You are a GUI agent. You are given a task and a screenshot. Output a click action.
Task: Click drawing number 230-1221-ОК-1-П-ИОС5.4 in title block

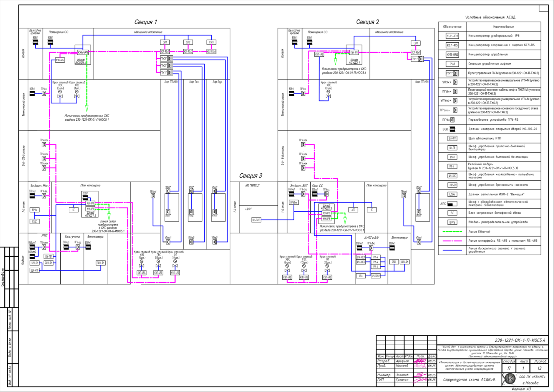519,341
